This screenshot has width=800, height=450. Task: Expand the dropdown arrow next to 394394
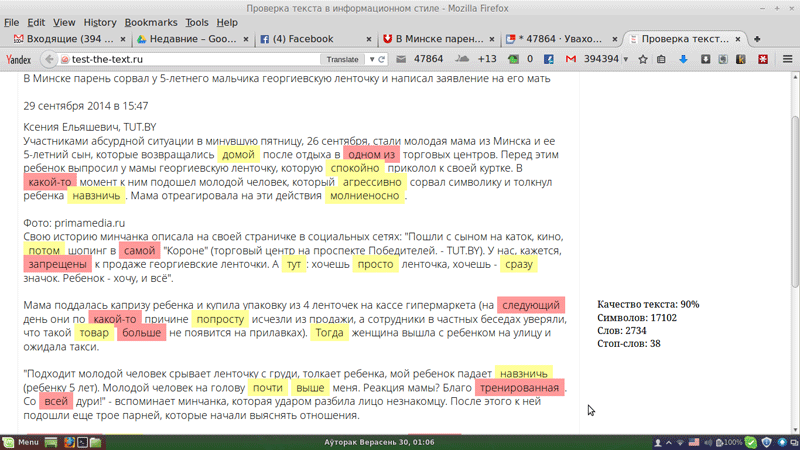tap(628, 60)
